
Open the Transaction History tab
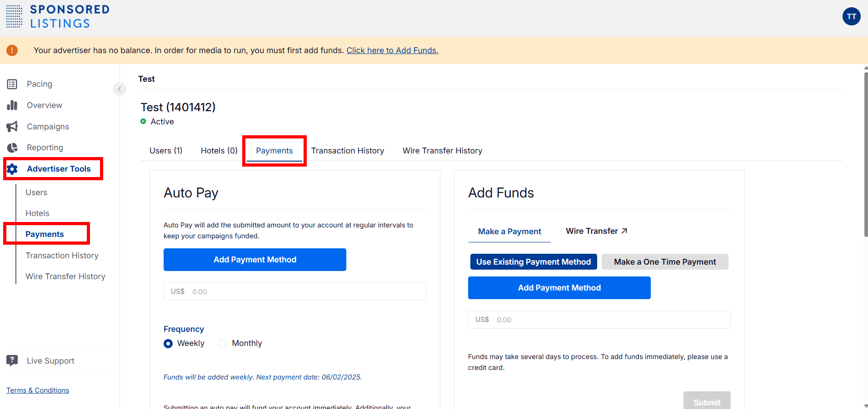348,151
